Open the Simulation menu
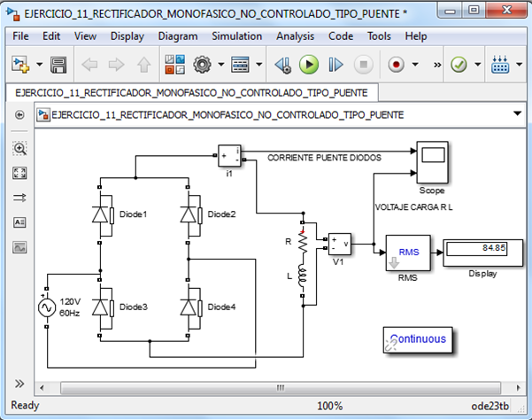The height and width of the screenshot is (420, 532). click(x=236, y=36)
